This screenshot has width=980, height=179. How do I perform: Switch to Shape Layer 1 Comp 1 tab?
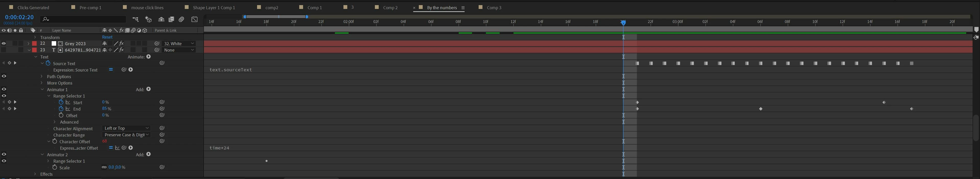pos(214,8)
